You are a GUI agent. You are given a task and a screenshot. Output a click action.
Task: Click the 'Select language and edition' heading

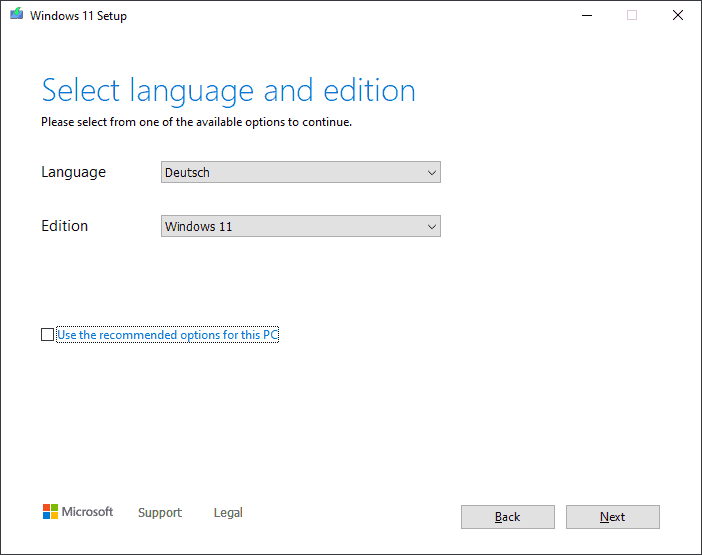228,91
